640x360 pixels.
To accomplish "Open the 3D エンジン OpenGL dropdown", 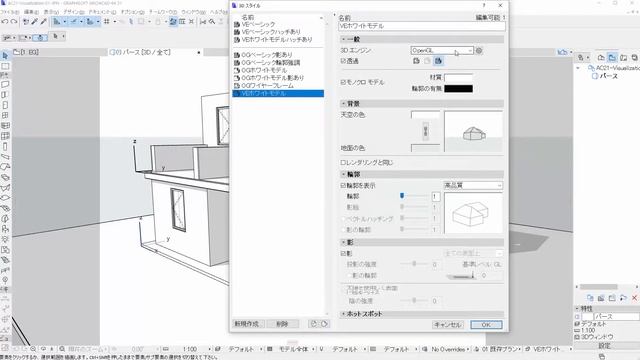I will tap(442, 51).
